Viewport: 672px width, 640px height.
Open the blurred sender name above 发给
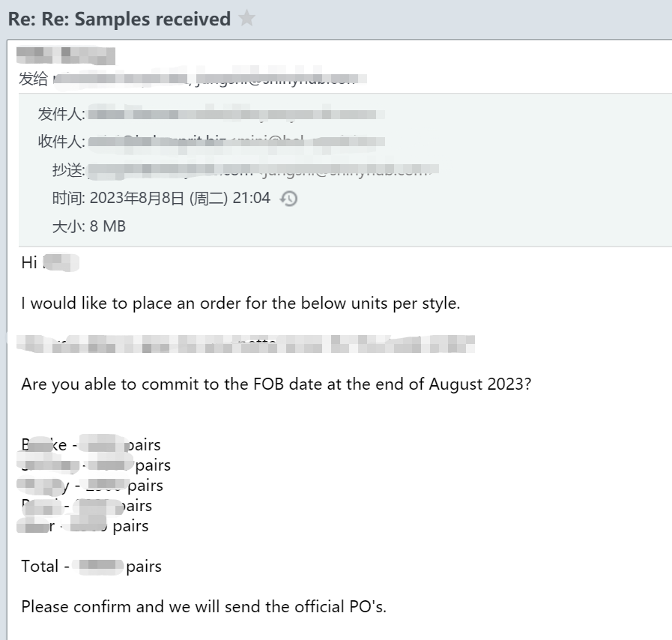click(66, 55)
